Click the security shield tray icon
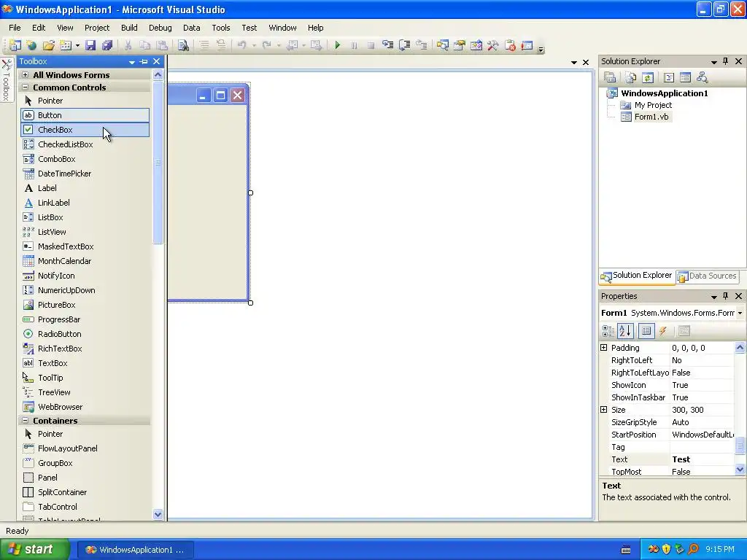 667,550
